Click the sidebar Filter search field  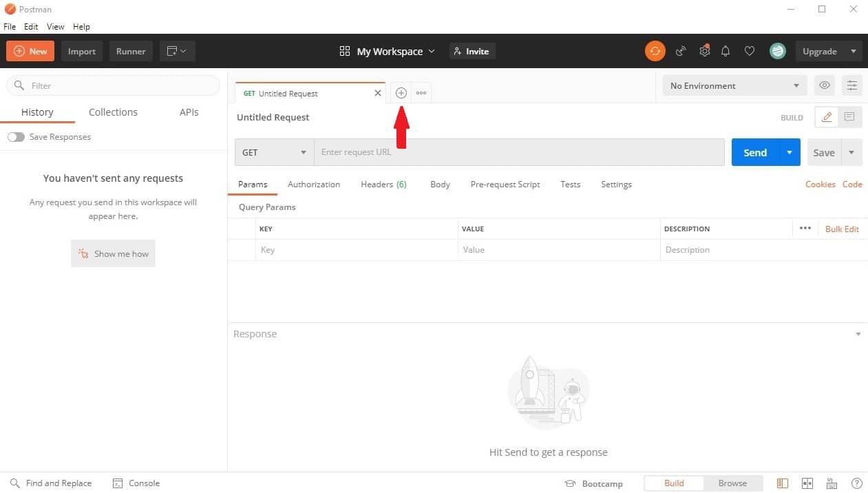click(113, 85)
